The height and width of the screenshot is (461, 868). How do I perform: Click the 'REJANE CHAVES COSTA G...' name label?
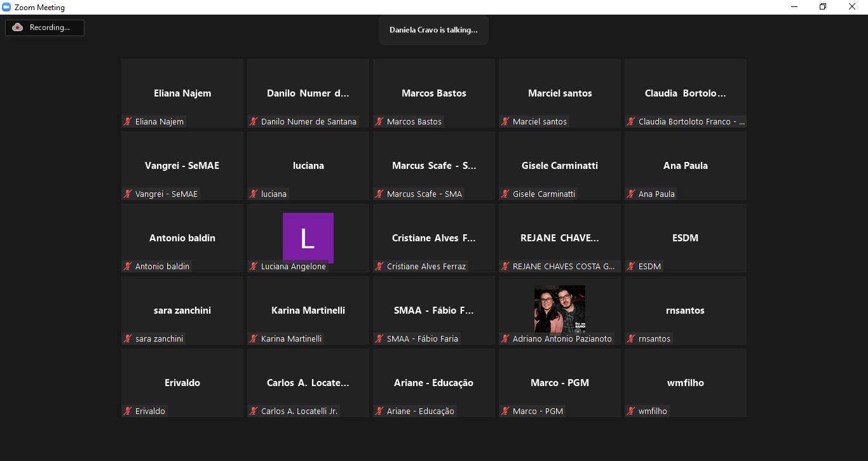(x=563, y=266)
